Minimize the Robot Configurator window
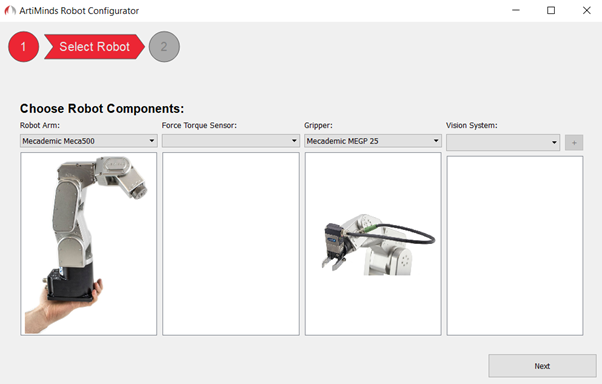602x384 pixels. [516, 10]
